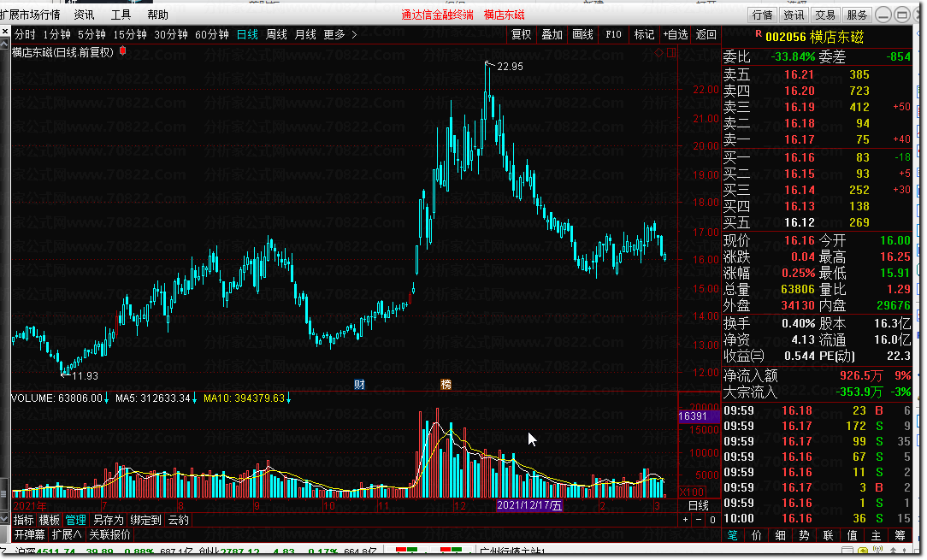Click the 返回 back button
Image resolution: width=927 pixels, height=560 pixels.
(x=706, y=35)
